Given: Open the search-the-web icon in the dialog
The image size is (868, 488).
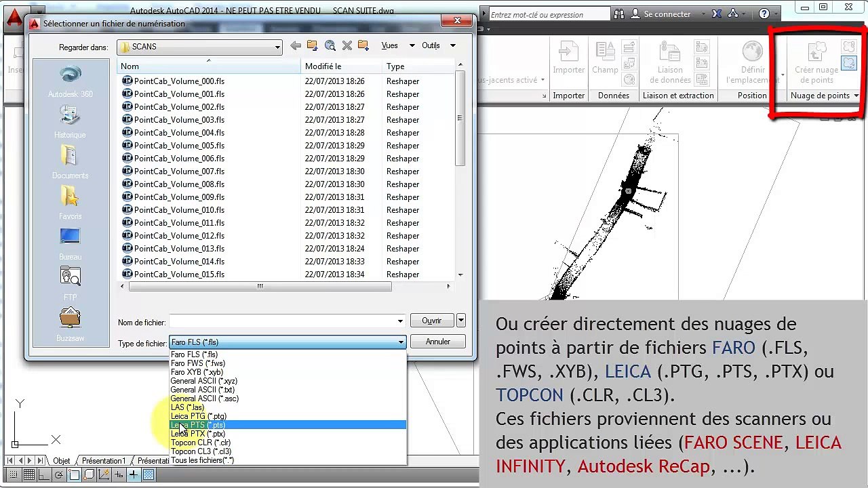Looking at the screenshot, I should tap(330, 45).
